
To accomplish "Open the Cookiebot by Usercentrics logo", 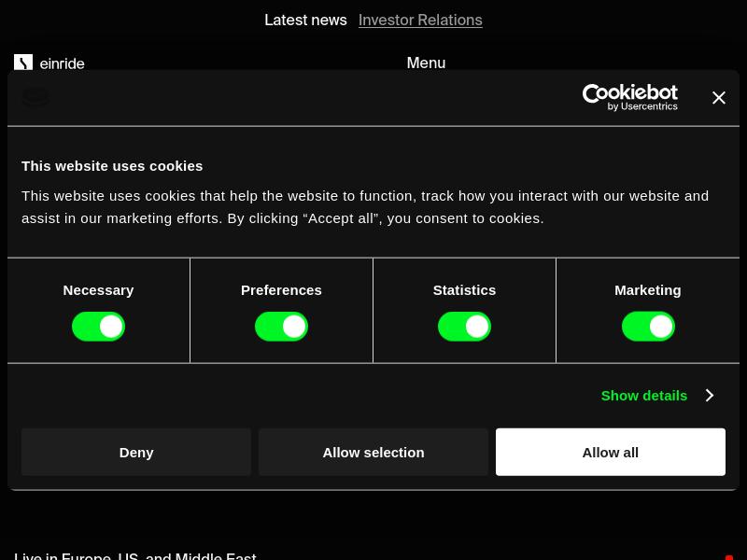I will 629,98.
